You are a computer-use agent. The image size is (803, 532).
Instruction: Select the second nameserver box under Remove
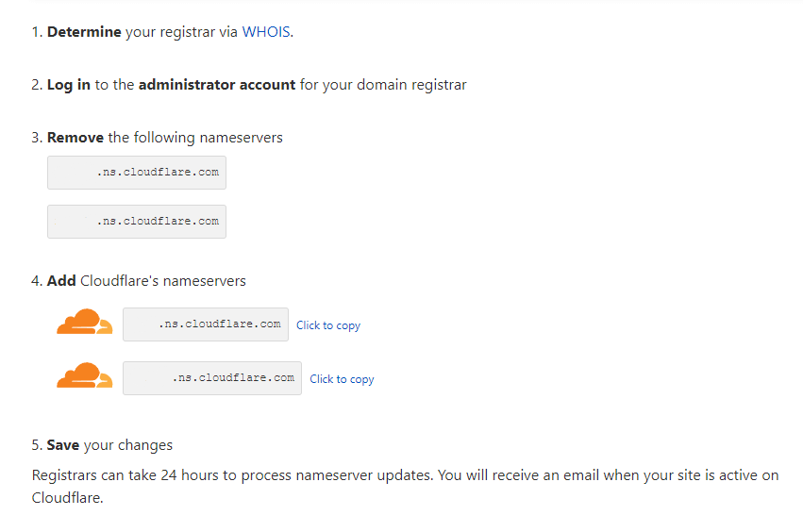pos(137,222)
